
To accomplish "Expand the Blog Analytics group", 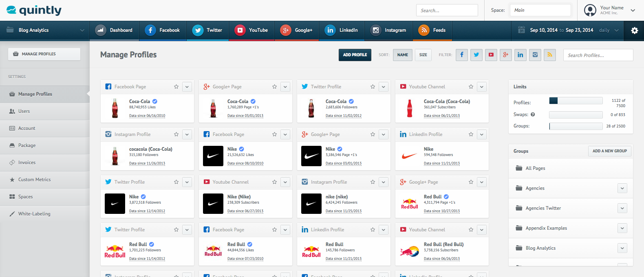I will click(x=622, y=248).
